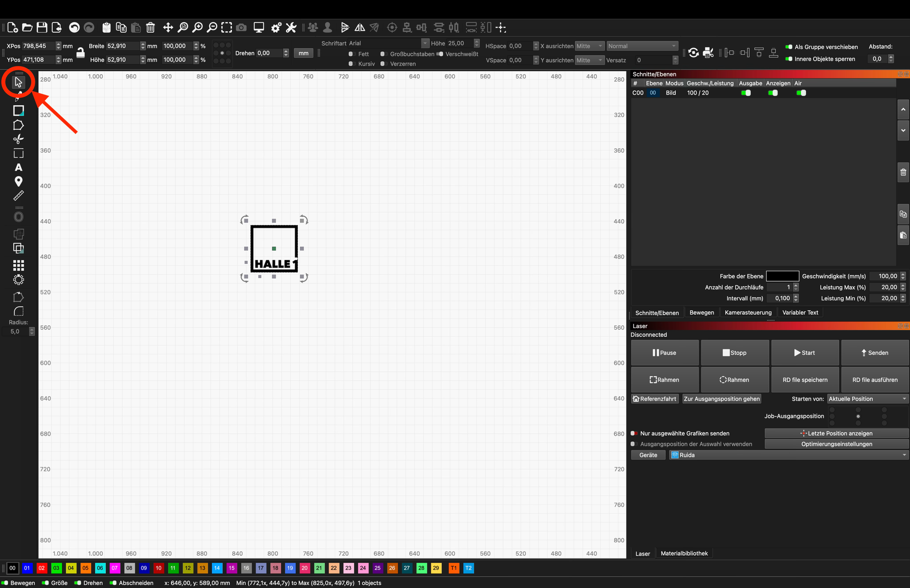This screenshot has width=910, height=588.
Task: Pick the Measure ruler tool
Action: click(x=18, y=196)
